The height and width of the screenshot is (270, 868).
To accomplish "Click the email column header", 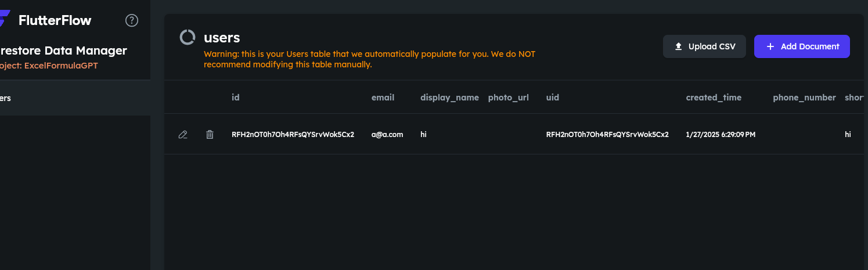I will click(x=383, y=98).
